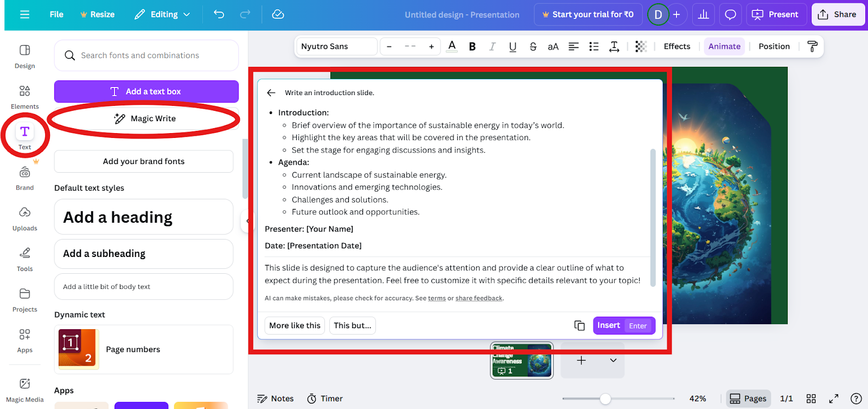The height and width of the screenshot is (409, 868).
Task: Go back using arrow in Magic Write
Action: click(271, 93)
